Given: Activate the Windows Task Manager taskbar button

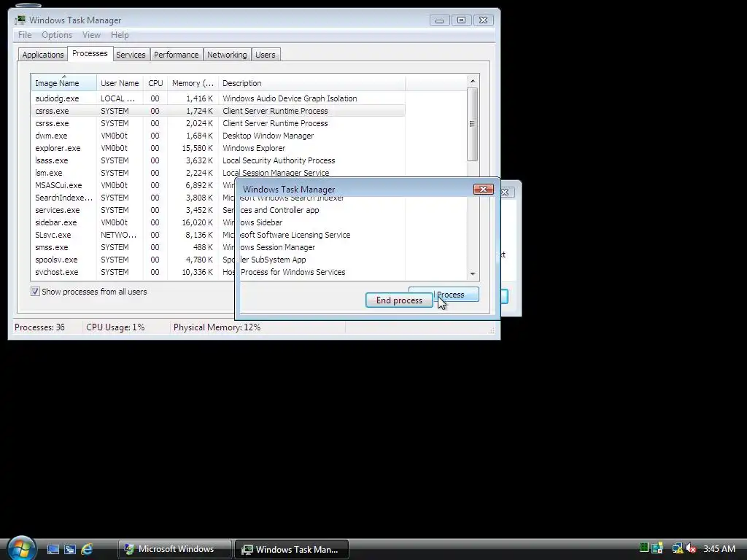Looking at the screenshot, I should click(x=292, y=549).
